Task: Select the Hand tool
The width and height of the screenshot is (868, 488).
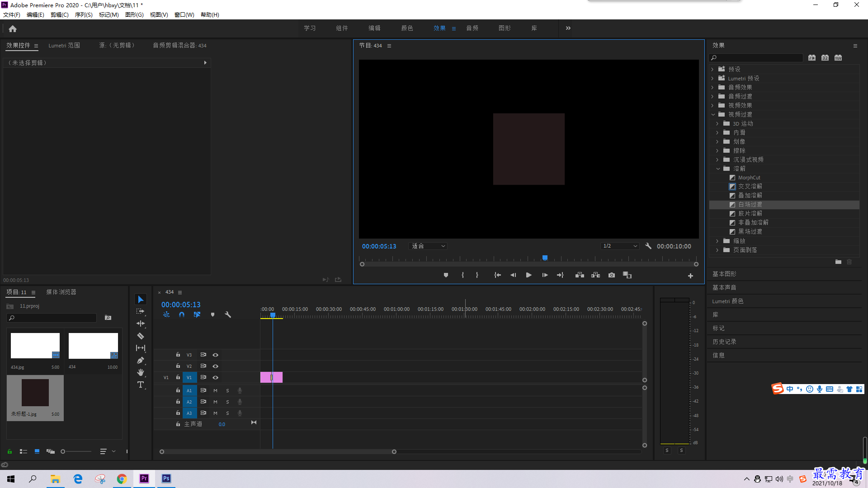Action: pyautogui.click(x=141, y=372)
